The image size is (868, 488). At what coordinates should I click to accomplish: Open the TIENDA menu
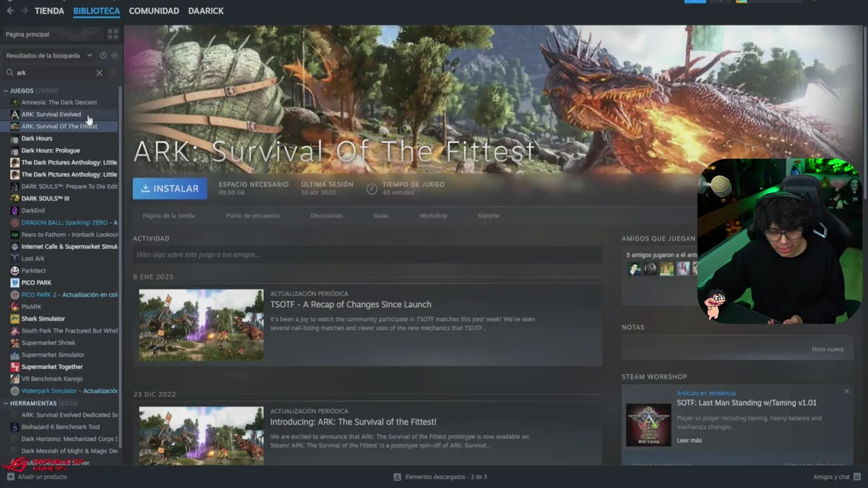point(50,11)
